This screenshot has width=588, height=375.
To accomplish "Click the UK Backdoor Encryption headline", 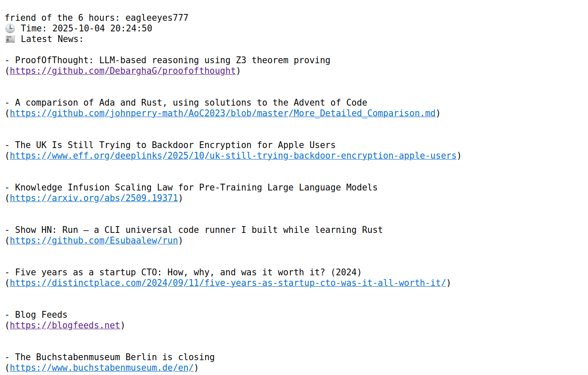I will click(175, 145).
